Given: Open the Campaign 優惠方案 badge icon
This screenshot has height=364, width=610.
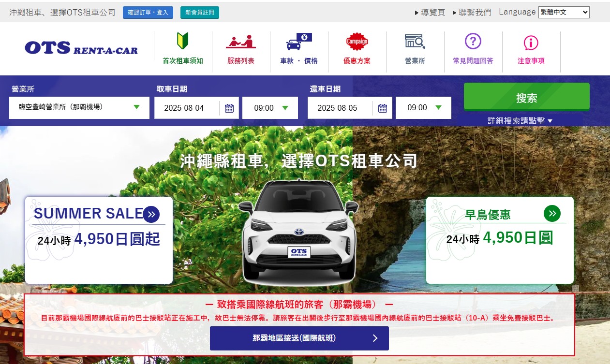Looking at the screenshot, I should pyautogui.click(x=357, y=42).
